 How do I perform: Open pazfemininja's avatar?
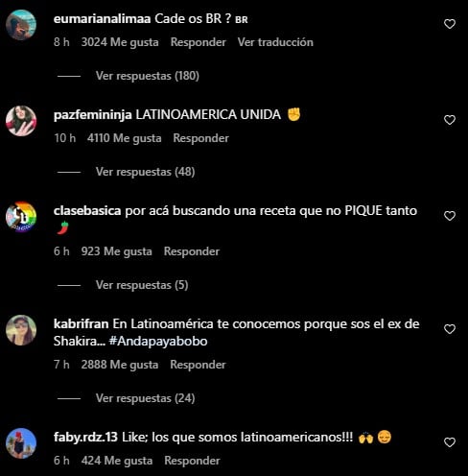[x=21, y=121]
